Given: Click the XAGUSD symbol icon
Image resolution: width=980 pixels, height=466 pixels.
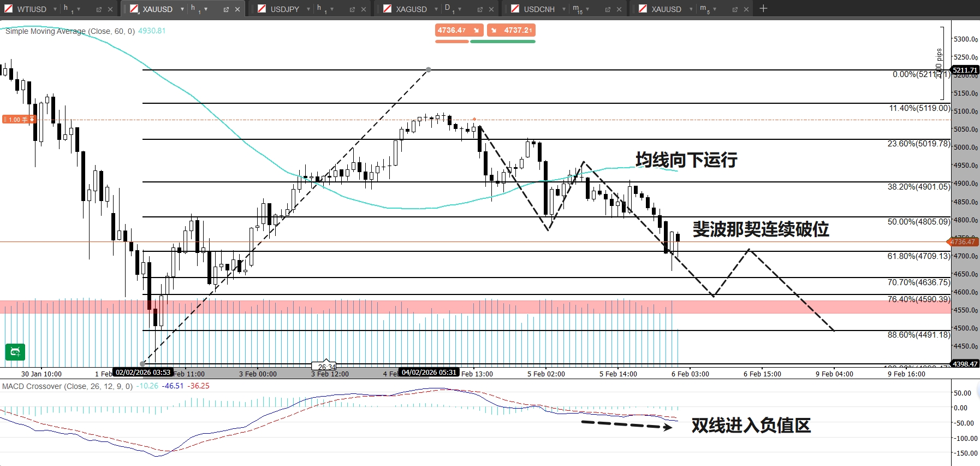Looking at the screenshot, I should pos(387,9).
